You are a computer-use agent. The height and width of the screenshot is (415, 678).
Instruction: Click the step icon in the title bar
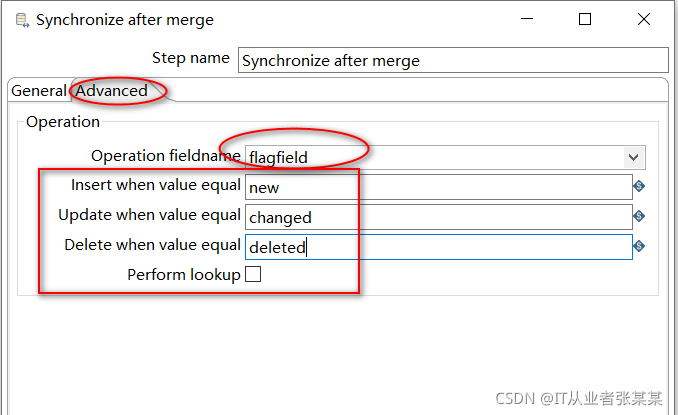pos(22,20)
